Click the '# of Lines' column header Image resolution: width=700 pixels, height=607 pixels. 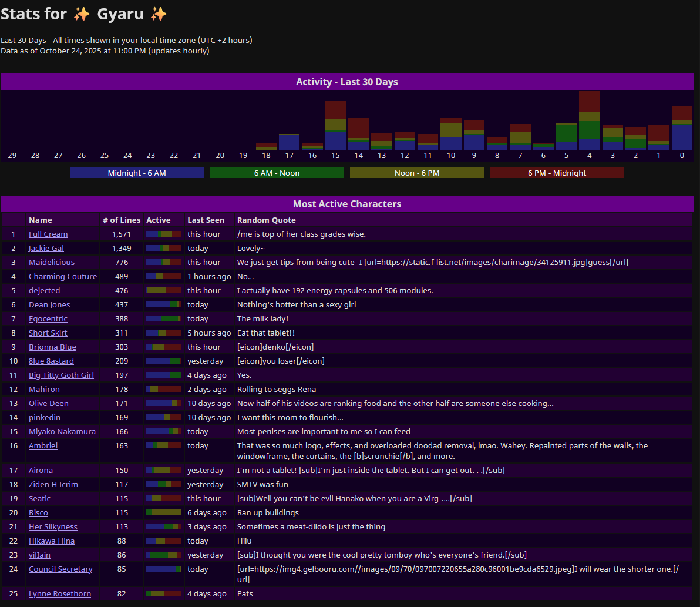(x=122, y=220)
